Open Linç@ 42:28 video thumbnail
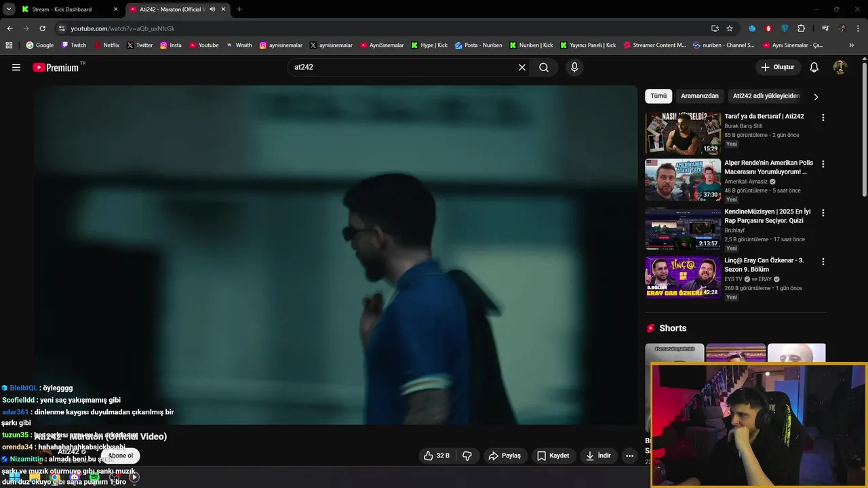Viewport: 868px width, 488px height. [683, 278]
